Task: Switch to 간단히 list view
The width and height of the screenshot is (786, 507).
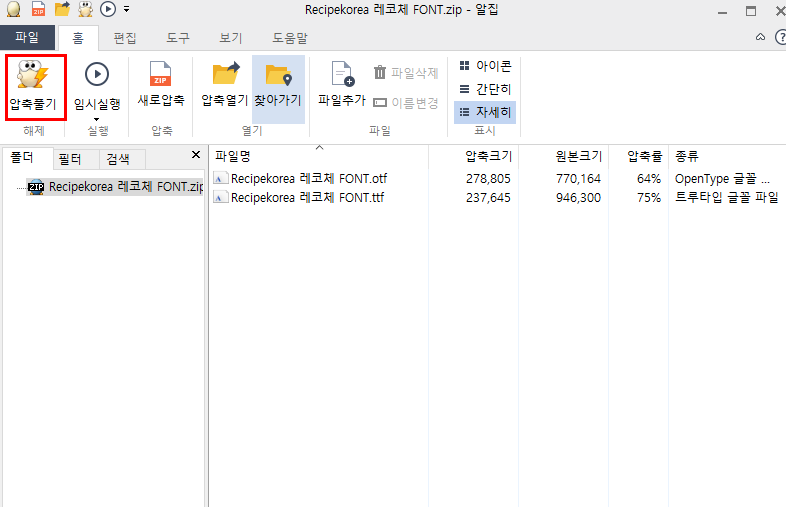Action: (x=485, y=89)
